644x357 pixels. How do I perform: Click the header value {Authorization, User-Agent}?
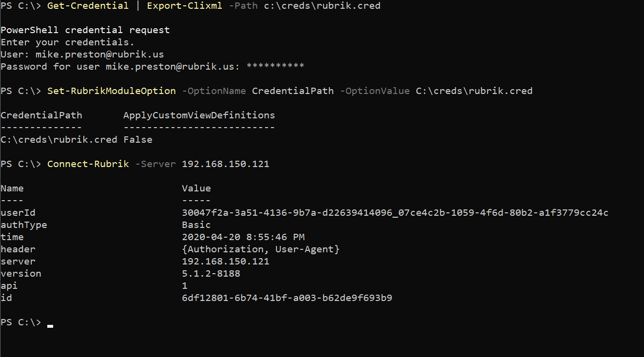(260, 249)
